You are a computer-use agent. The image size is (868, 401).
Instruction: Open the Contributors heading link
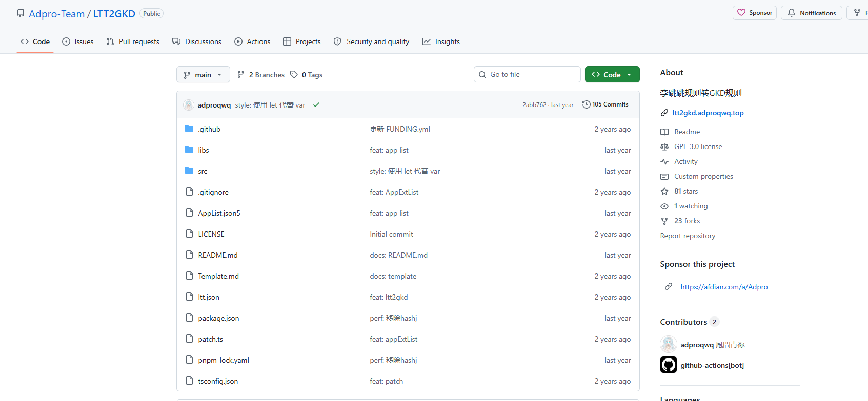(690, 322)
